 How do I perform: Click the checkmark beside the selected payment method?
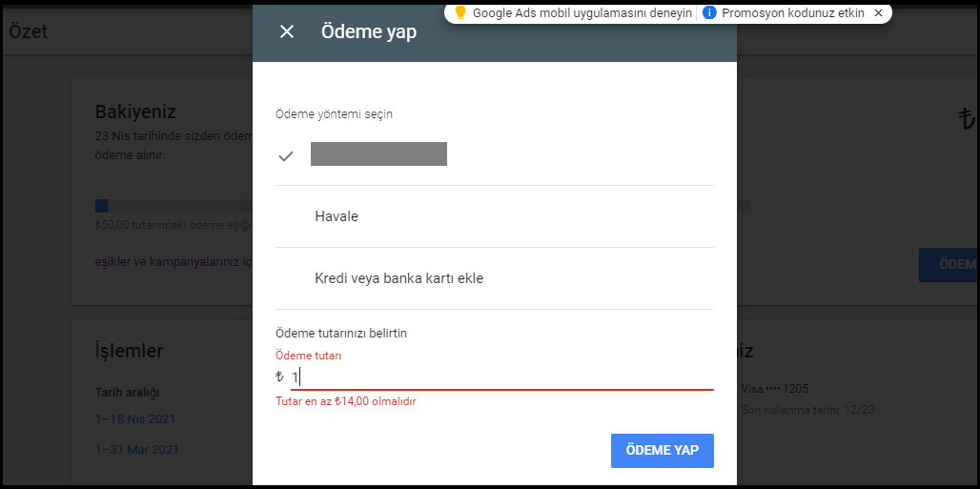(286, 155)
